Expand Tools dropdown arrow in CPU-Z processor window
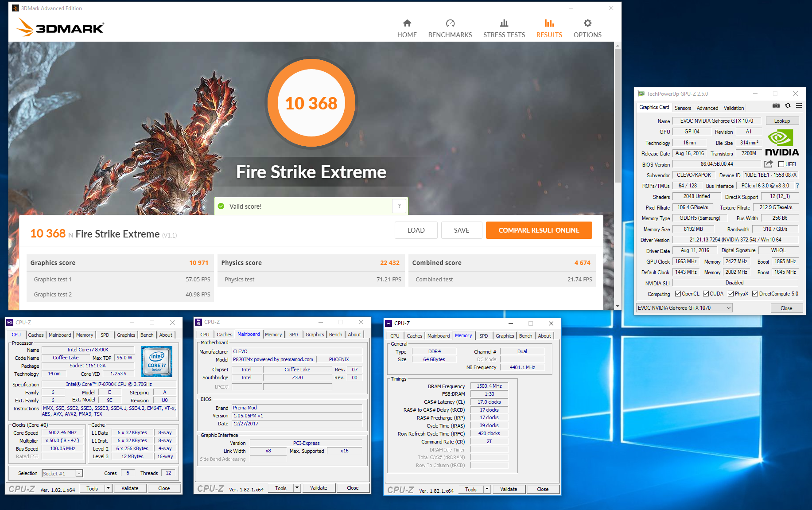The width and height of the screenshot is (812, 510). point(108,488)
